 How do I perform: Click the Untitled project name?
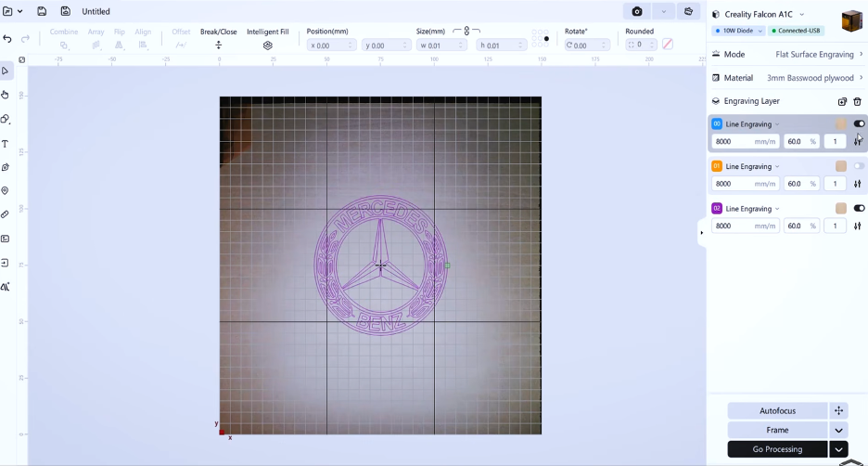coord(96,11)
